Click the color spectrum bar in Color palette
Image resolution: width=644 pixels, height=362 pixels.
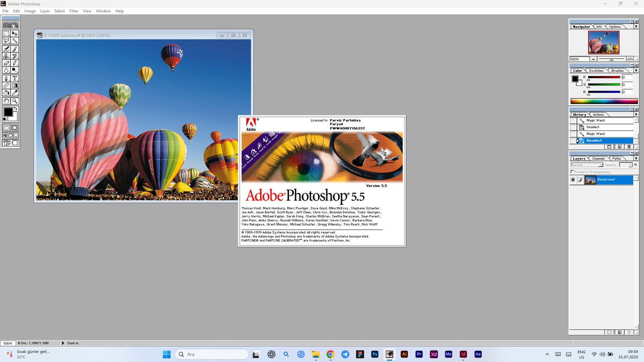[604, 101]
